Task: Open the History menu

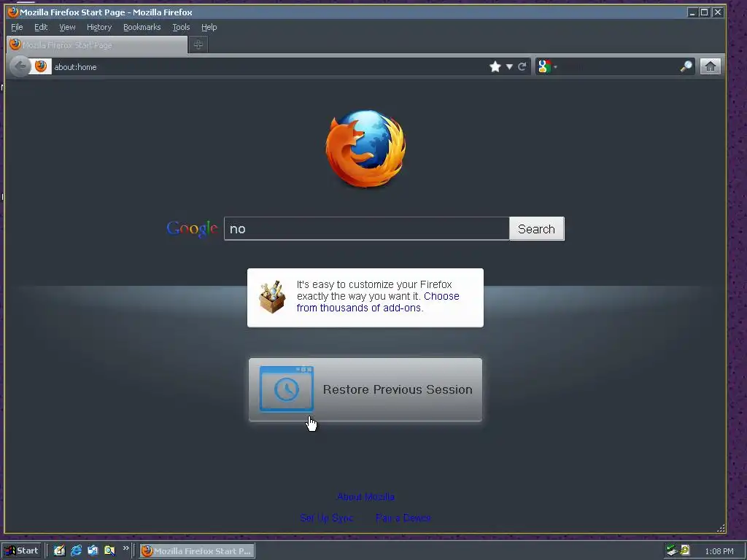Action: point(99,27)
